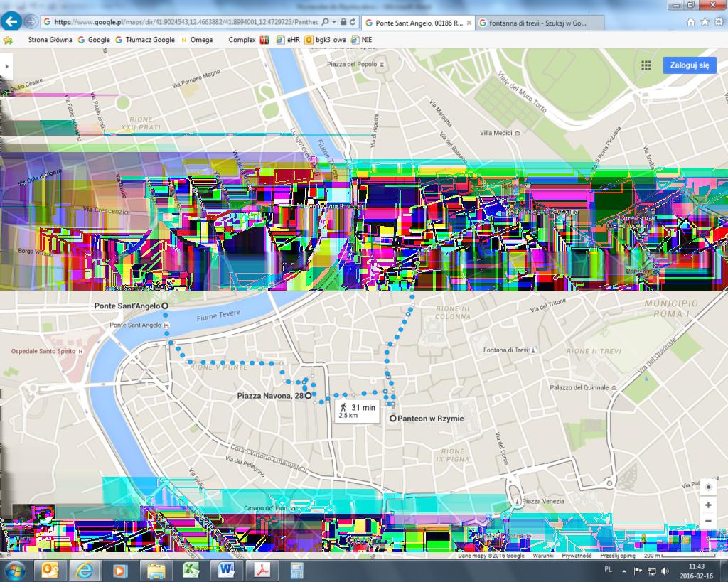The width and height of the screenshot is (728, 582).
Task: Click the browser forward arrow
Action: pos(31,22)
